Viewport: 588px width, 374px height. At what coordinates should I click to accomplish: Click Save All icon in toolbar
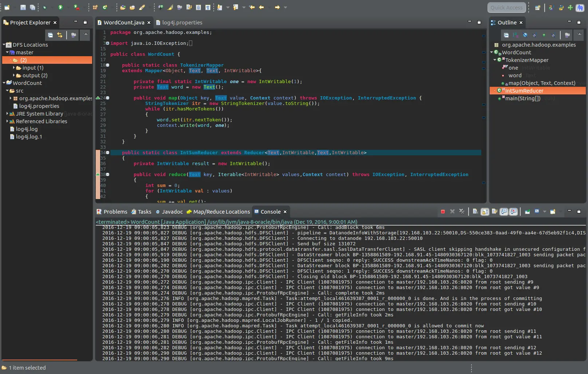point(32,7)
